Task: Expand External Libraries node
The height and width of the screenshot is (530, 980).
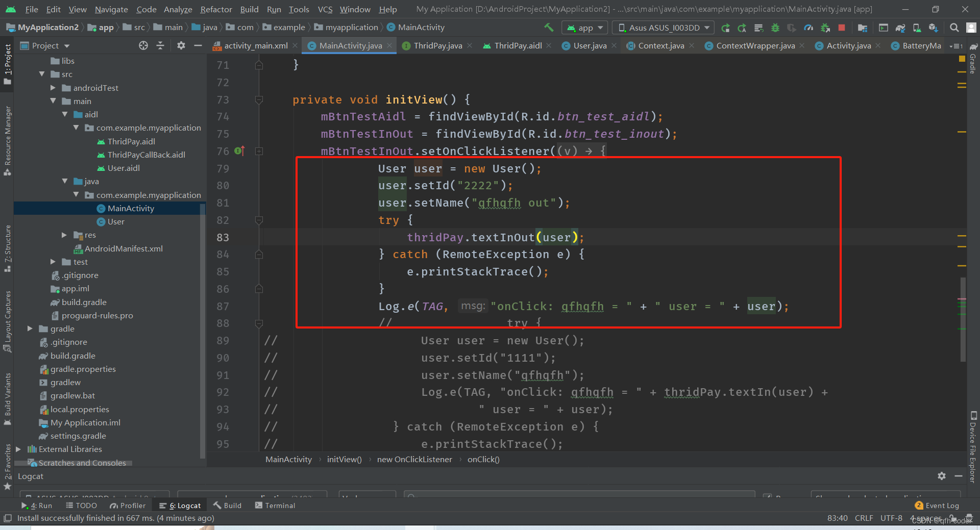Action: click(18, 449)
